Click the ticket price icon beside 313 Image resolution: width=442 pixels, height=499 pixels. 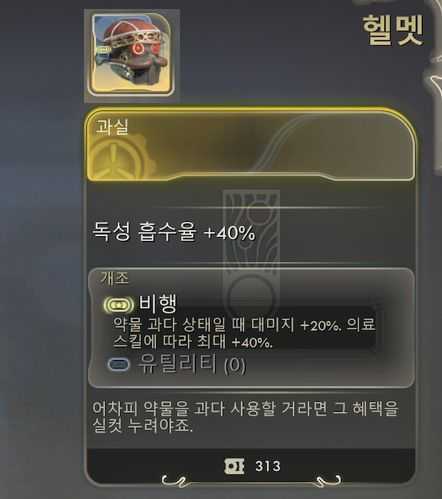pyautogui.click(x=234, y=466)
